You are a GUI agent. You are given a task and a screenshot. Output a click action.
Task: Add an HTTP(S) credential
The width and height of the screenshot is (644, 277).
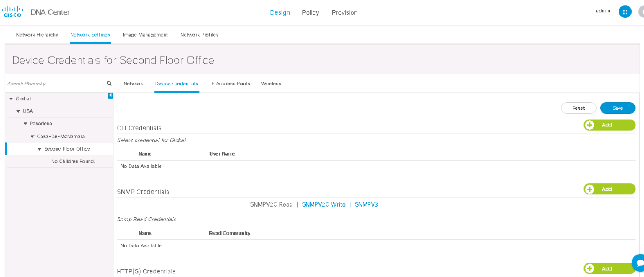tap(609, 268)
